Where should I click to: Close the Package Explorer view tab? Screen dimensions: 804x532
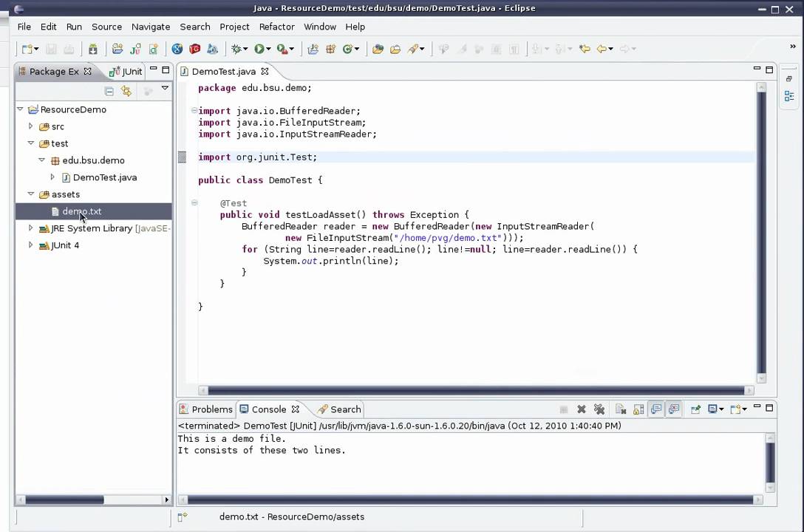coord(88,71)
